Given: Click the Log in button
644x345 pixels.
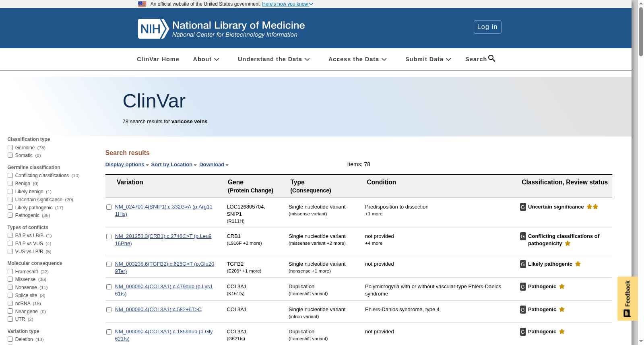Looking at the screenshot, I should click(487, 27).
